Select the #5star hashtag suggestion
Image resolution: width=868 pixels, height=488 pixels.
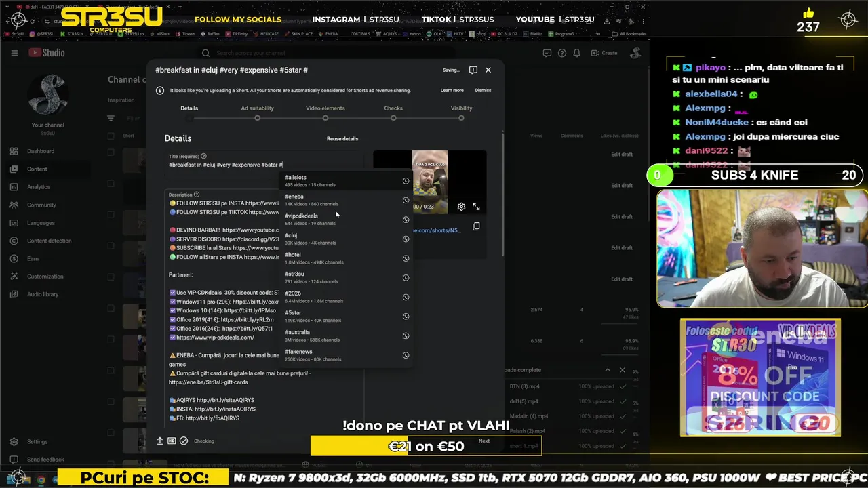point(346,316)
